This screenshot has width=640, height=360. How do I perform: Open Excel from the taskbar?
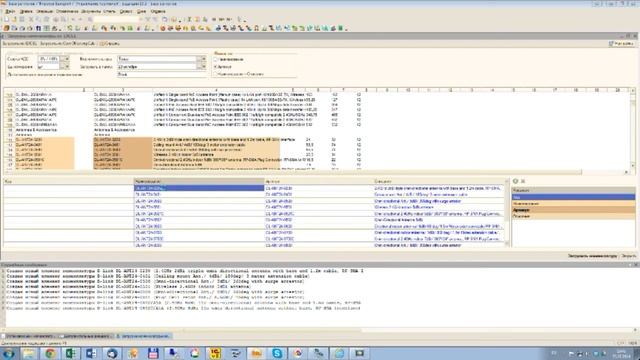(71, 353)
